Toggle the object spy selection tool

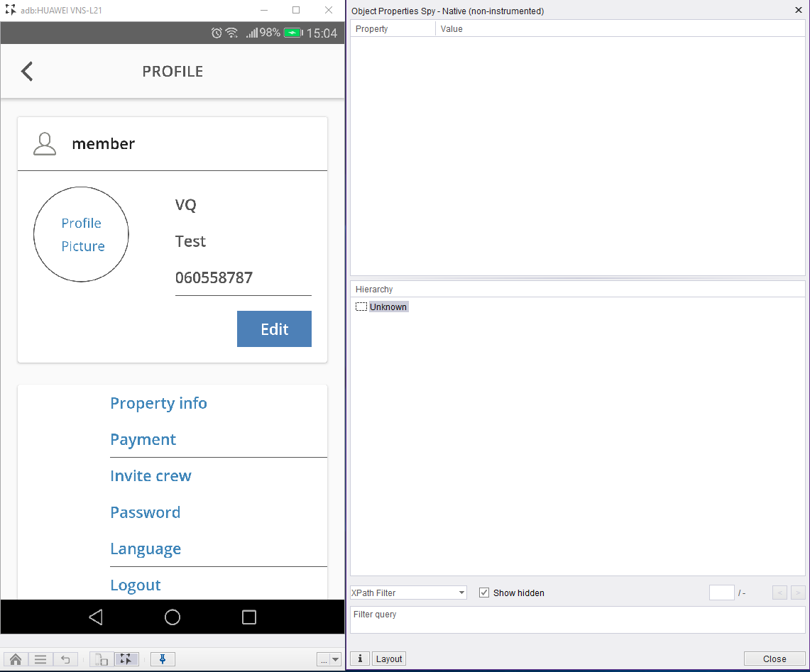click(x=126, y=659)
